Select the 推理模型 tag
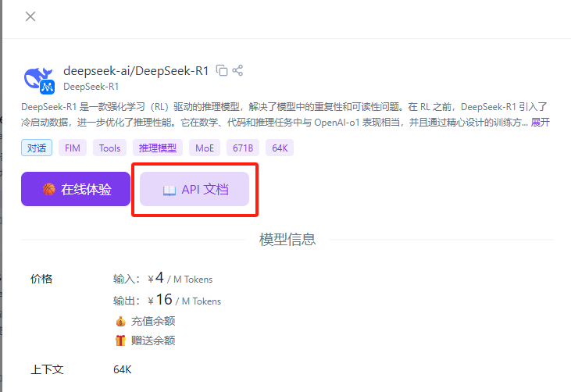Viewport: 571px width, 392px height. click(158, 148)
